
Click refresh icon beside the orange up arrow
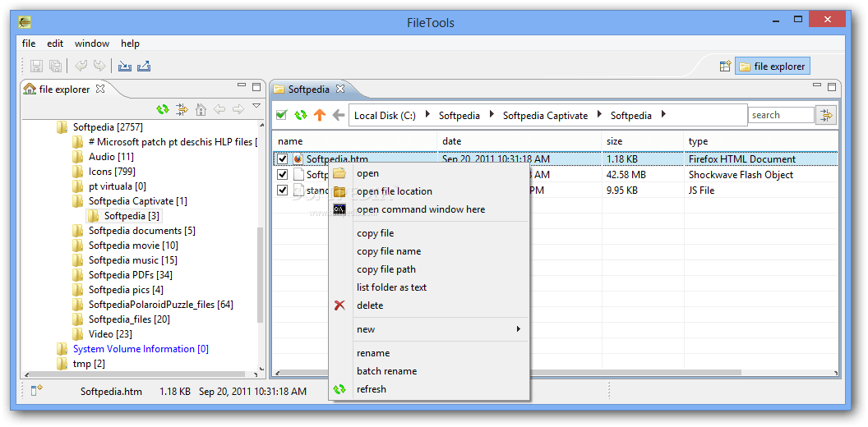click(301, 115)
